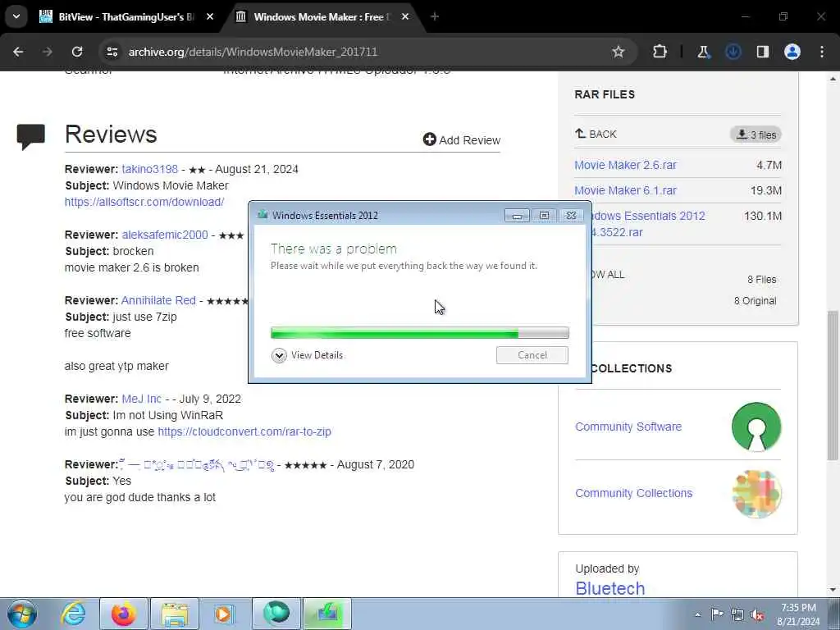This screenshot has height=630, width=840.
Task: Open reviewer Annihilate Red profile
Action: pos(158,300)
